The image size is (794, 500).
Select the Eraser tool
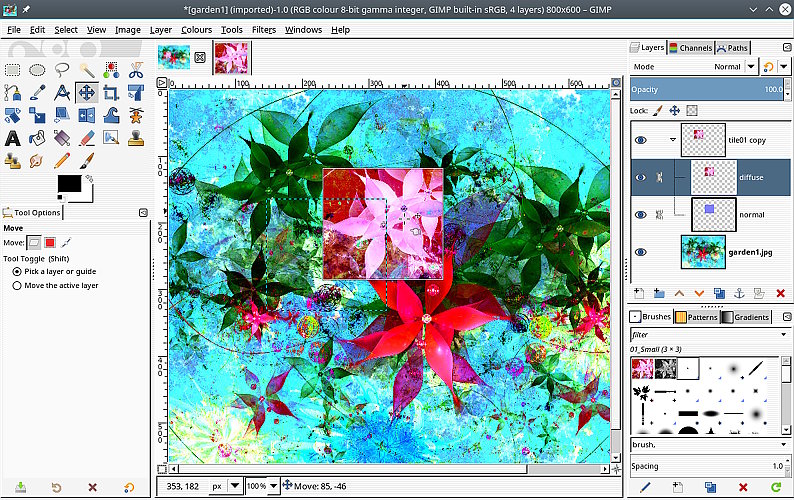pyautogui.click(x=87, y=138)
